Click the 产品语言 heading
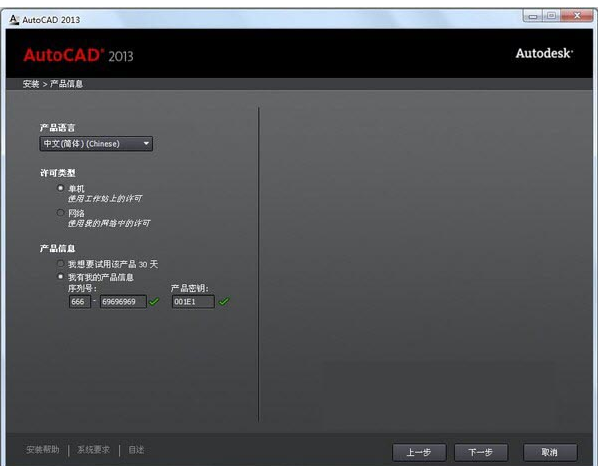The height and width of the screenshot is (466, 598). click(58, 128)
